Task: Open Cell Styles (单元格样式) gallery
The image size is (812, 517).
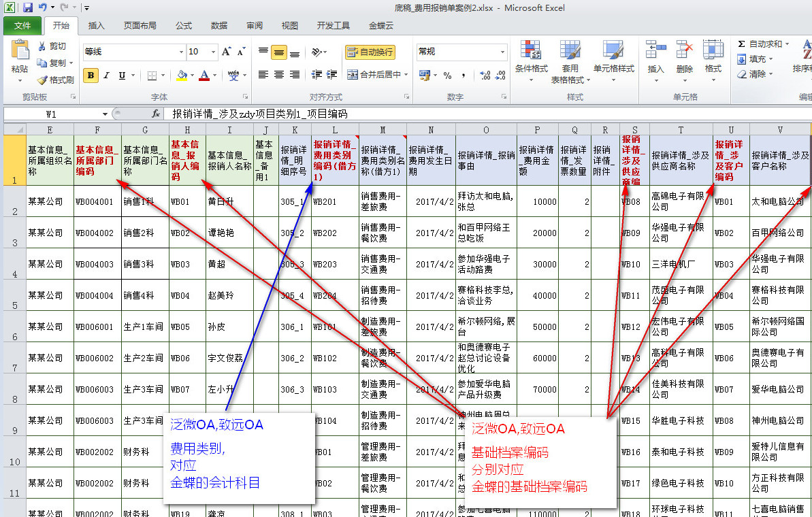Action: (614, 61)
